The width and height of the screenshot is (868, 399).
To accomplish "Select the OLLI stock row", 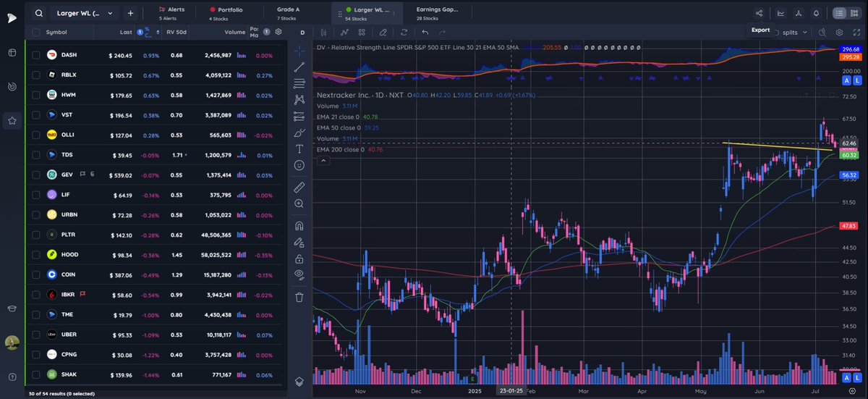I will click(155, 135).
